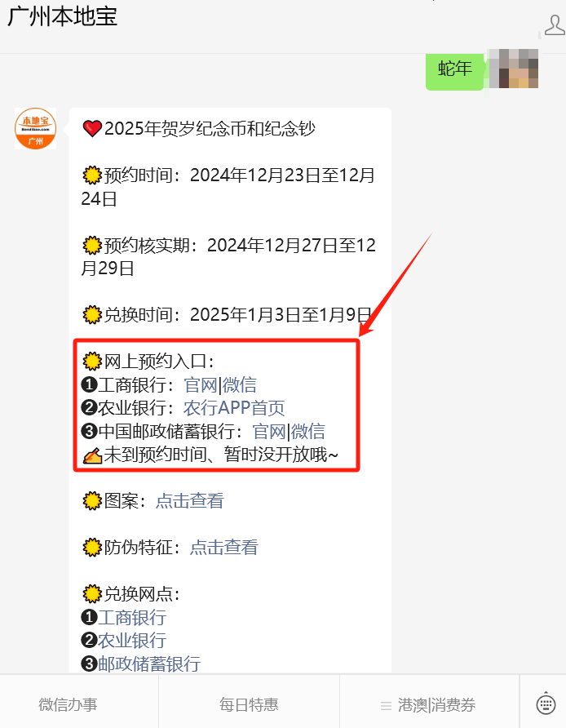Open 工商银行 官网 booking link
The width and height of the screenshot is (566, 728).
[201, 385]
